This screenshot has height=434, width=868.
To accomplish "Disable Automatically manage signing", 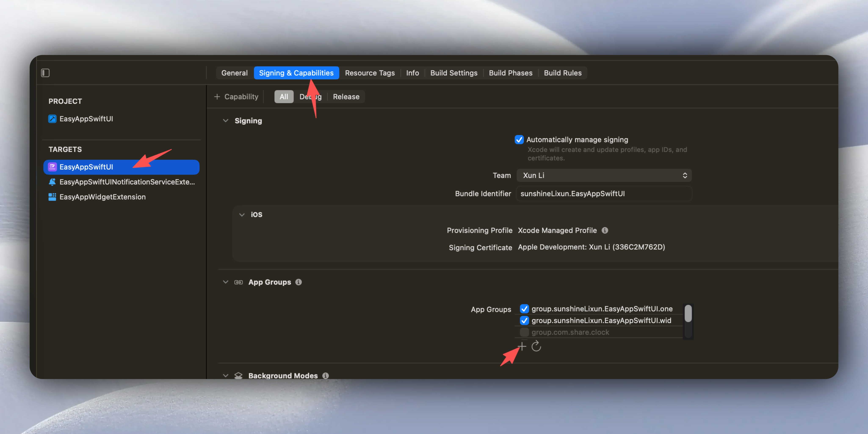I will click(x=519, y=139).
